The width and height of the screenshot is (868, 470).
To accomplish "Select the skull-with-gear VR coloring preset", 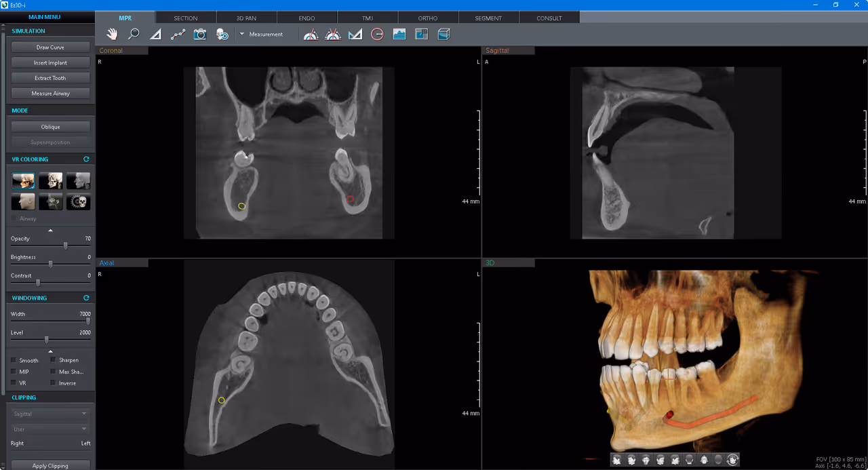I will pos(78,201).
